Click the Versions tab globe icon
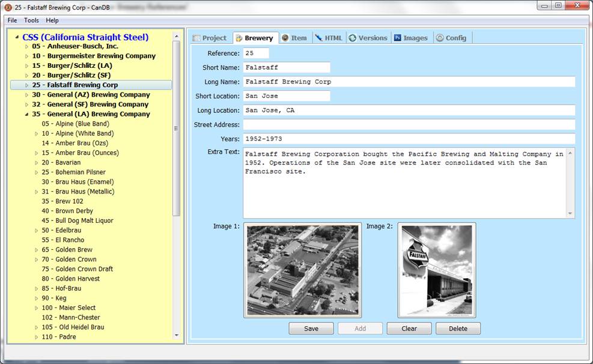 [353, 38]
